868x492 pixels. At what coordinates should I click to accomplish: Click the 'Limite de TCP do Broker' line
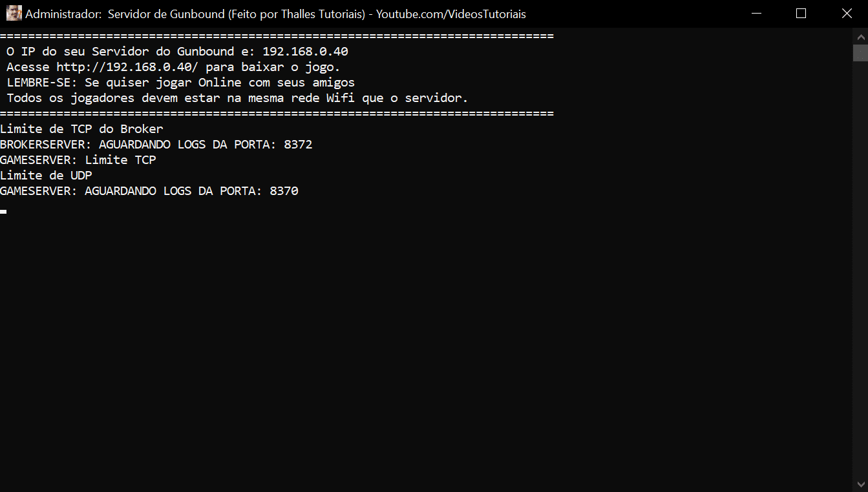[x=81, y=128]
